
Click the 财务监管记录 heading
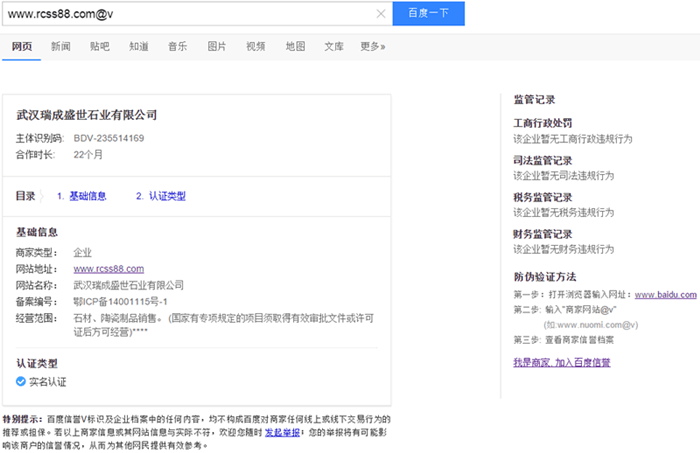tap(543, 234)
